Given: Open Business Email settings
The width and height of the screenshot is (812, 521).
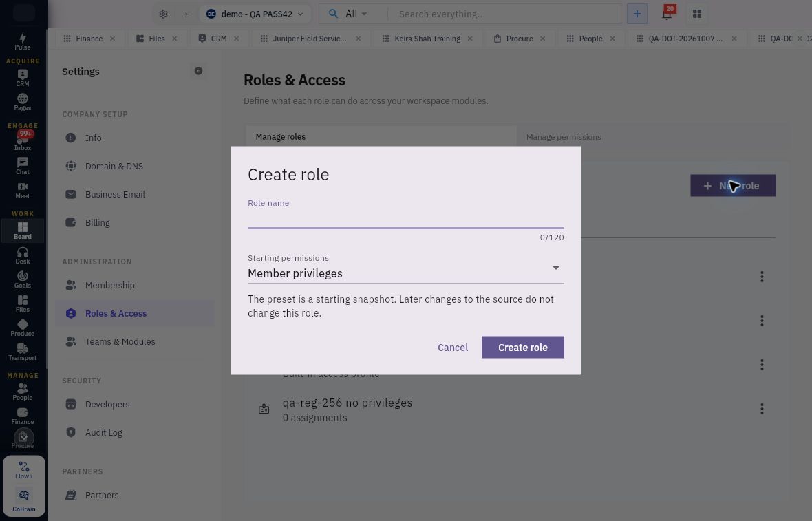Looking at the screenshot, I should coord(135,194).
